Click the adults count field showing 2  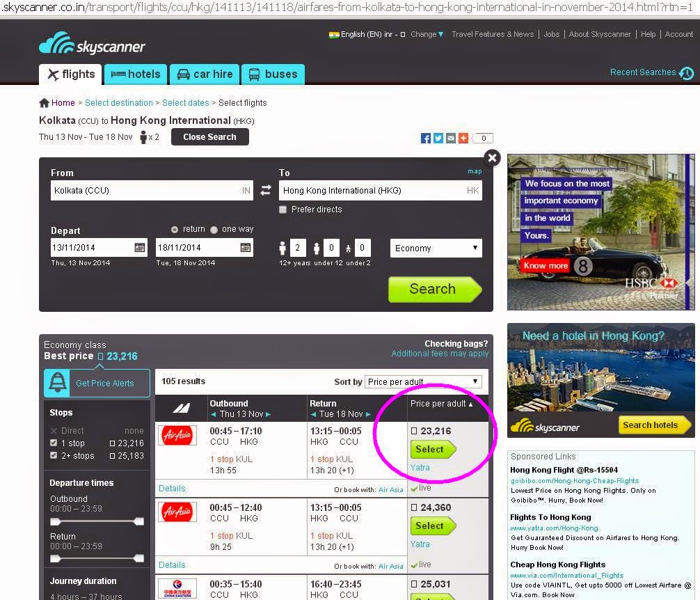coord(298,248)
